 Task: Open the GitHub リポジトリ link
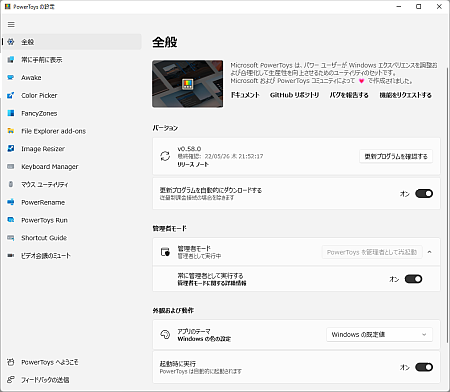click(x=294, y=95)
